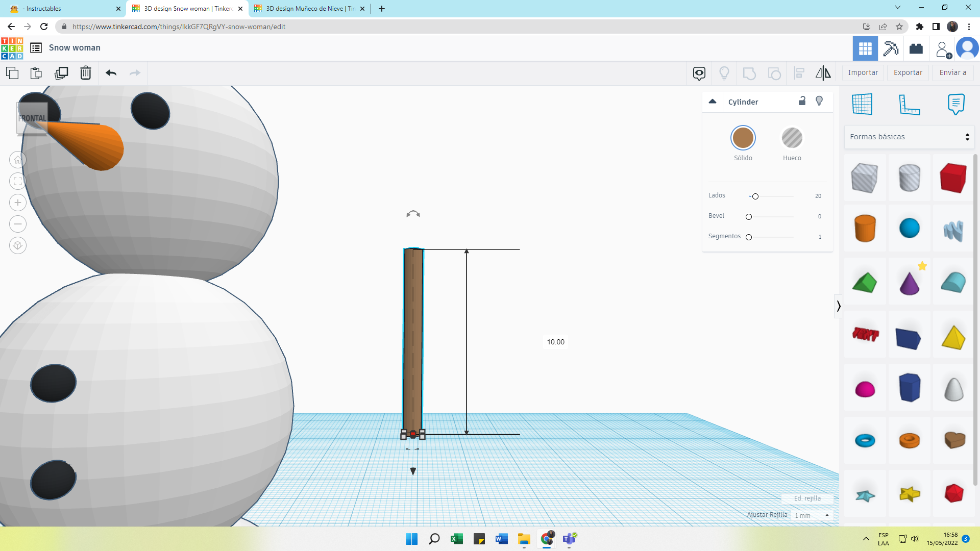Click the Exportar button

coord(908,72)
